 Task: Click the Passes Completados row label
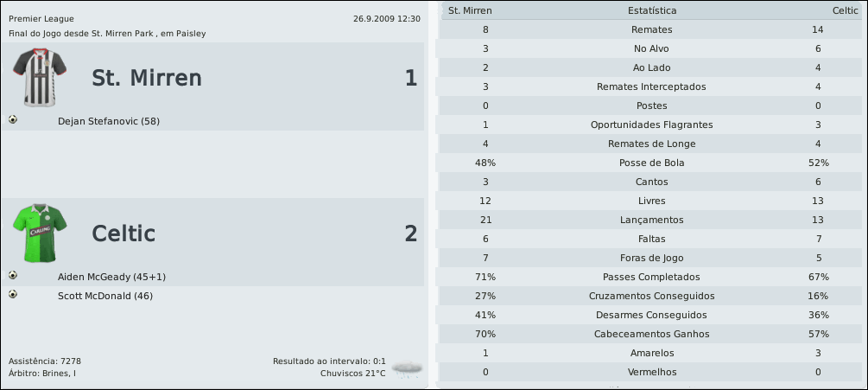(x=652, y=277)
